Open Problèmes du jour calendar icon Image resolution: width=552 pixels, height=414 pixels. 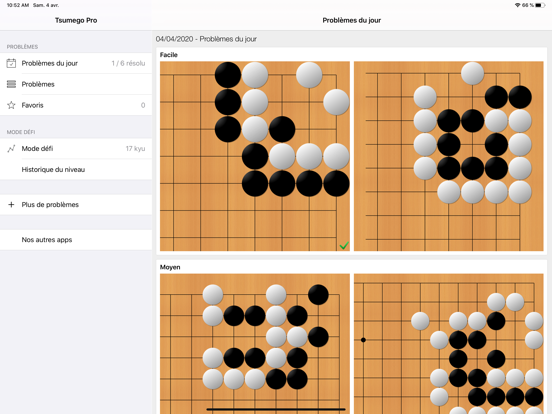click(x=11, y=63)
